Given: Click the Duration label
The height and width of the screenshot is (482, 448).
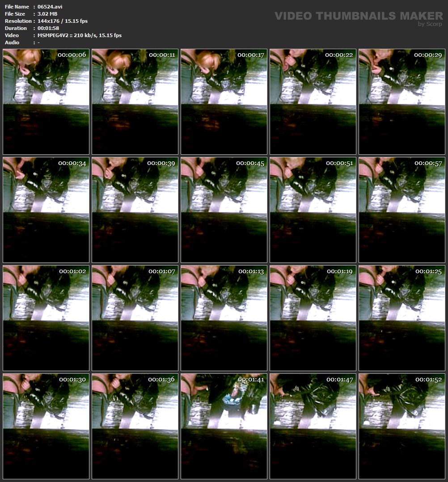Looking at the screenshot, I should click(16, 28).
